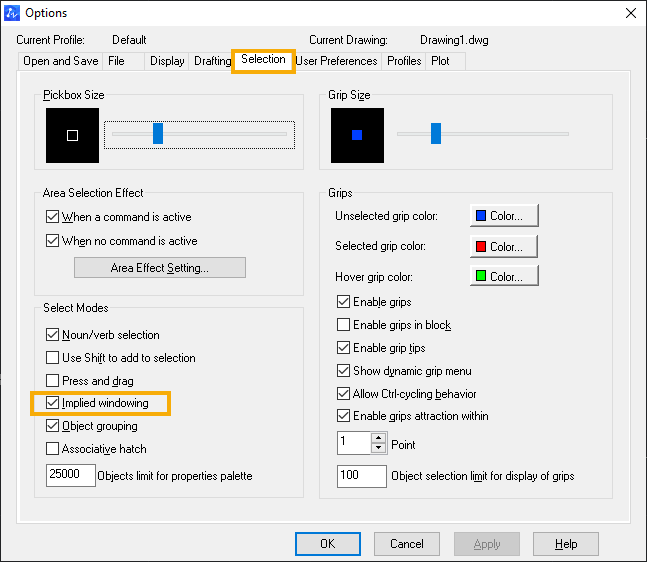Select the Selection tab
Viewport: 647px width, 562px height.
[x=263, y=60]
